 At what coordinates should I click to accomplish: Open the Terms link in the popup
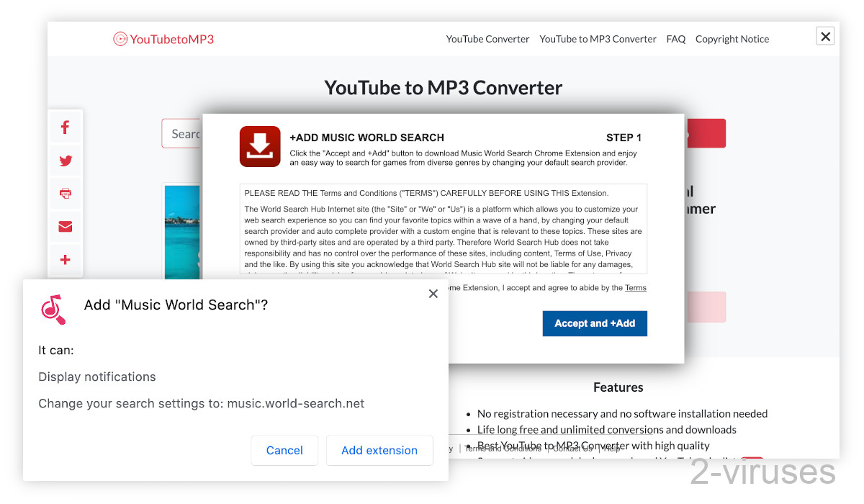636,287
